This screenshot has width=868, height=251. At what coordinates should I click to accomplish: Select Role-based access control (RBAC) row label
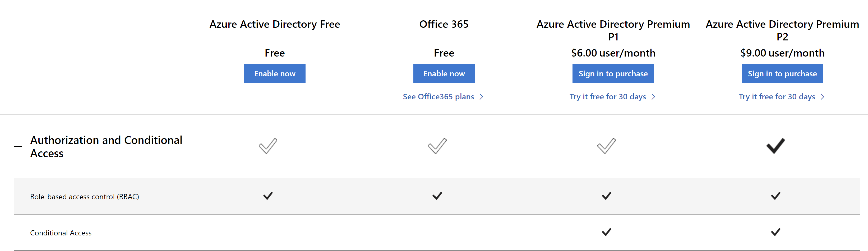pyautogui.click(x=85, y=196)
